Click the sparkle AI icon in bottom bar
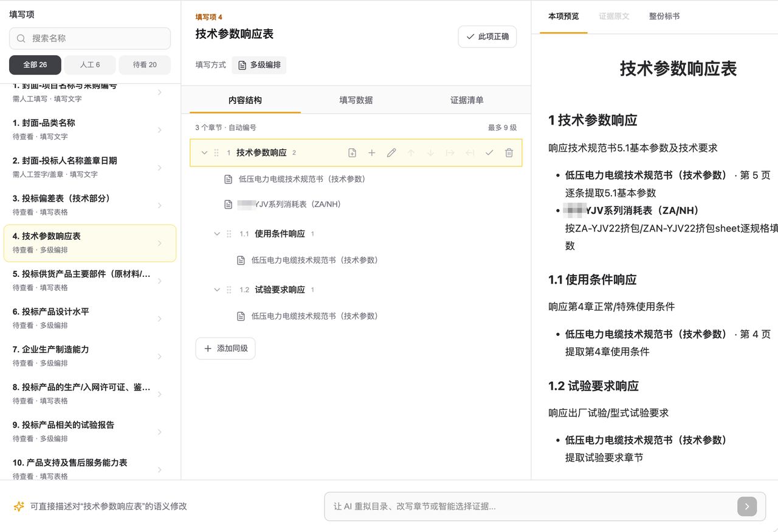The height and width of the screenshot is (532, 778). pos(19,506)
